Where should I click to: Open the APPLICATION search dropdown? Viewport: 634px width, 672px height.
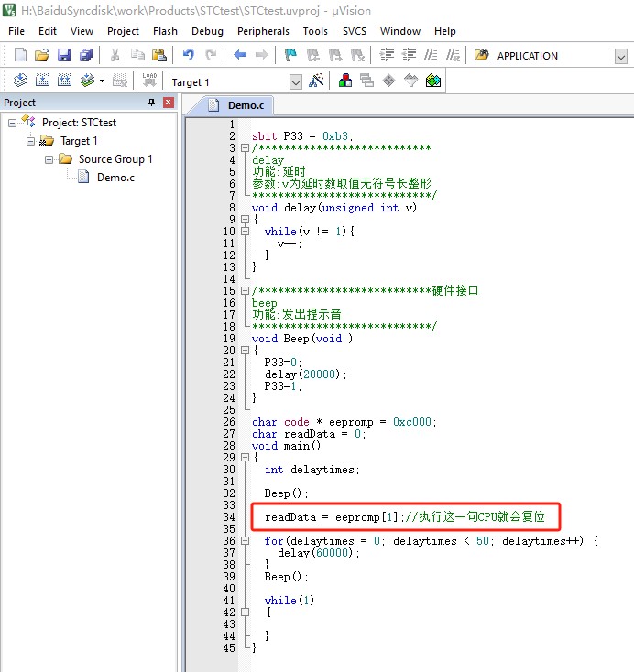620,56
